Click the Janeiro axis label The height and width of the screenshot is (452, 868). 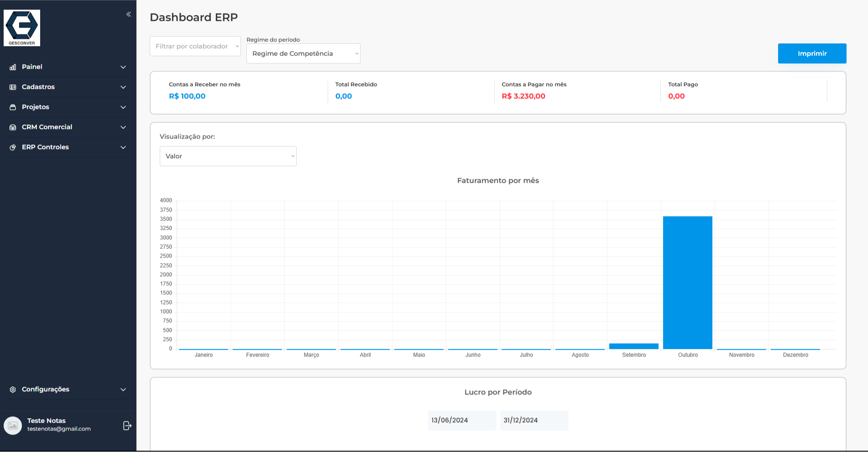click(x=204, y=355)
